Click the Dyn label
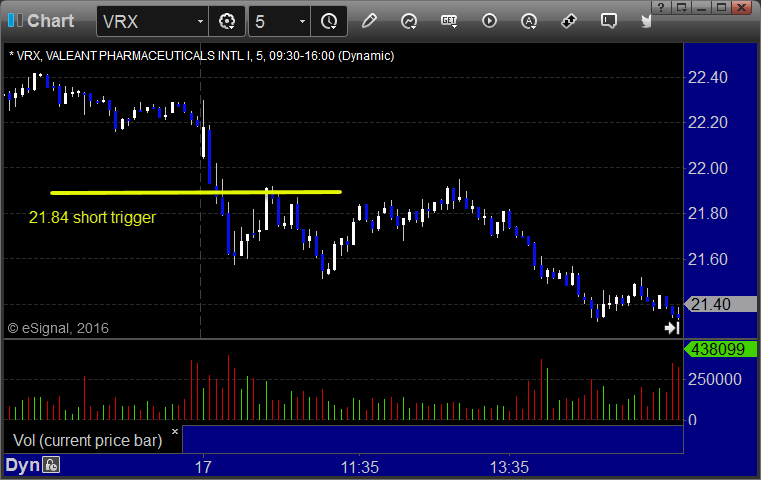The image size is (761, 480). point(22,465)
